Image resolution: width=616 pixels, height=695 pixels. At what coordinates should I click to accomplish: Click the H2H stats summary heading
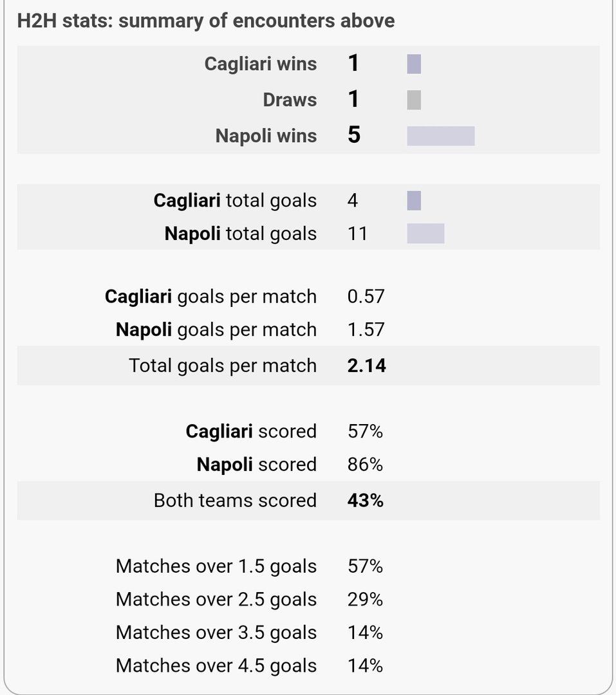[206, 21]
